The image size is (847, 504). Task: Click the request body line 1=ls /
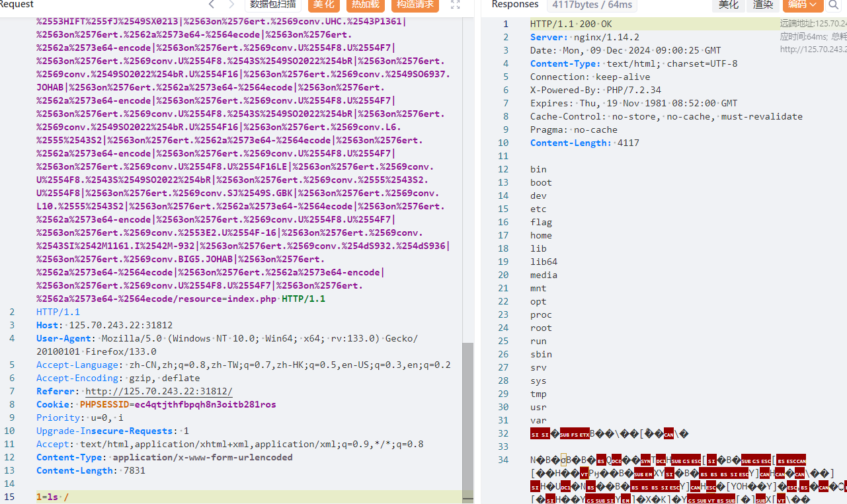coord(53,497)
